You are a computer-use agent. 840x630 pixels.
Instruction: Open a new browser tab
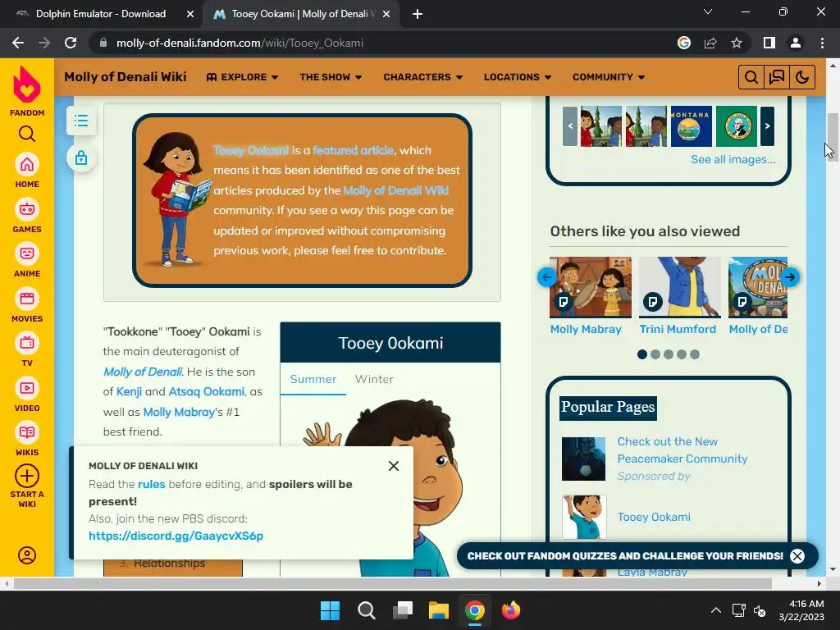418,14
